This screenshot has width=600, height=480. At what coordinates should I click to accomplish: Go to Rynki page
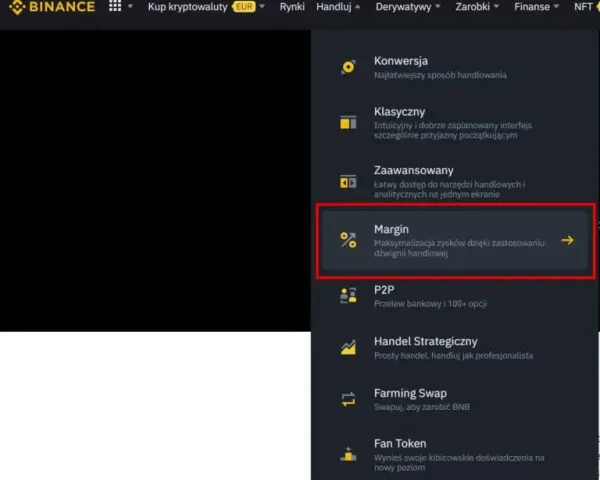pyautogui.click(x=292, y=7)
